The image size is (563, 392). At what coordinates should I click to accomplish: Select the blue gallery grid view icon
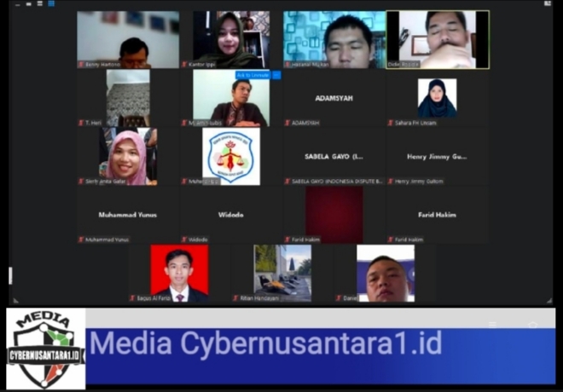pos(51,3)
